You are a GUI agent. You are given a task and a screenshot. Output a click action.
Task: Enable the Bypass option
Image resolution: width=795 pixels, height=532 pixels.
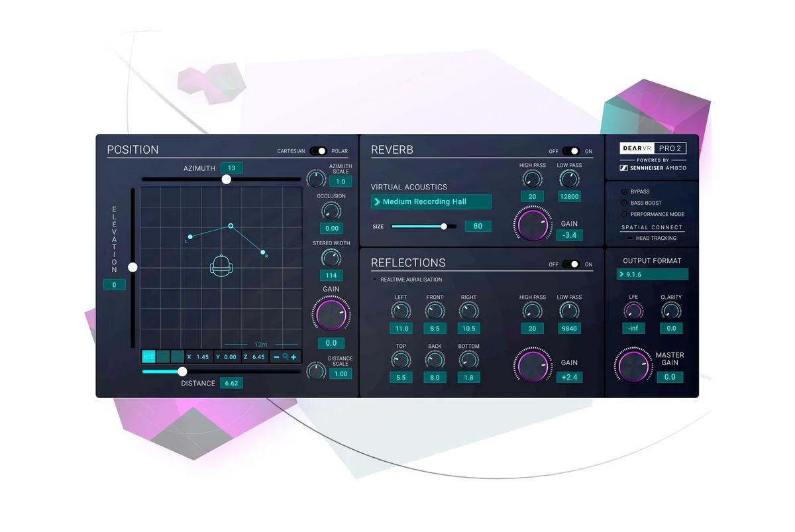(623, 191)
